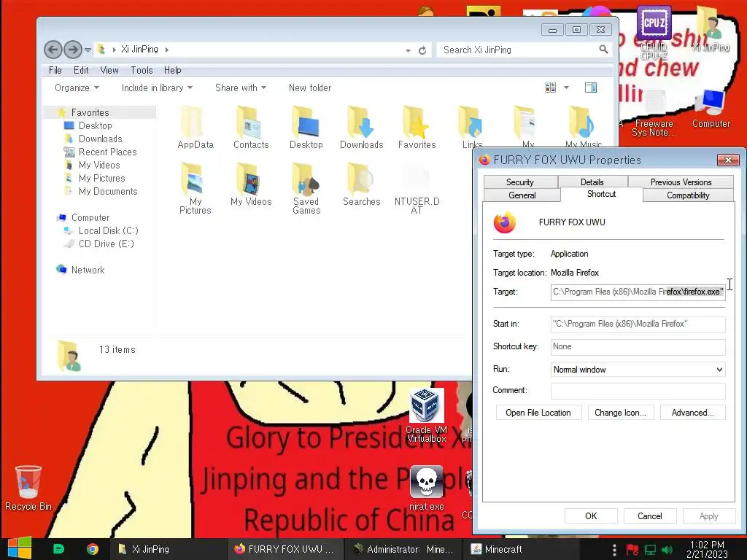
Task: Switch to the General tab in Properties
Action: (522, 195)
